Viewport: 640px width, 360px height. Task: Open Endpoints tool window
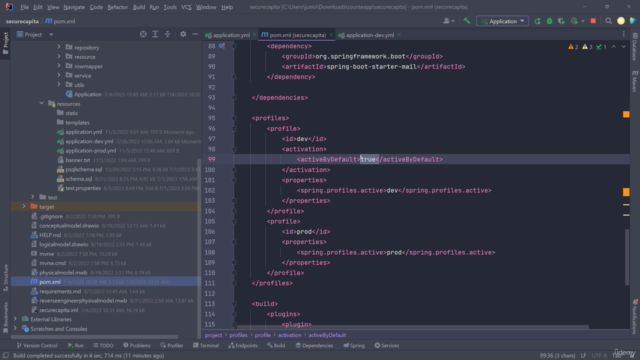tap(243, 345)
